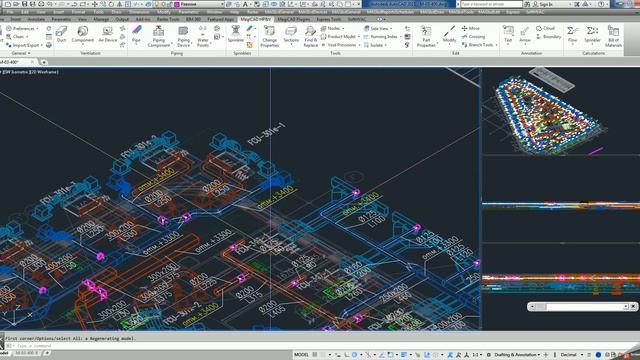Open the Format menu
The image size is (640, 360).
[x=78, y=12]
